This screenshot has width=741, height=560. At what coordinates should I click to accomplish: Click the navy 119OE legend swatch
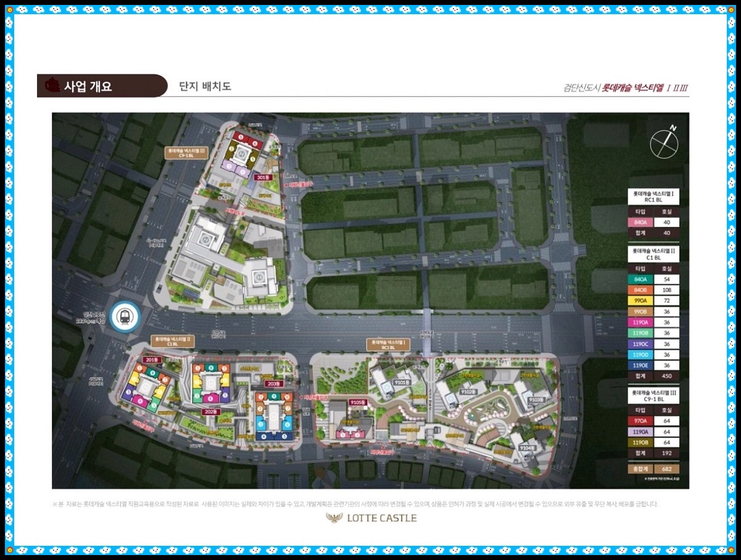click(641, 365)
